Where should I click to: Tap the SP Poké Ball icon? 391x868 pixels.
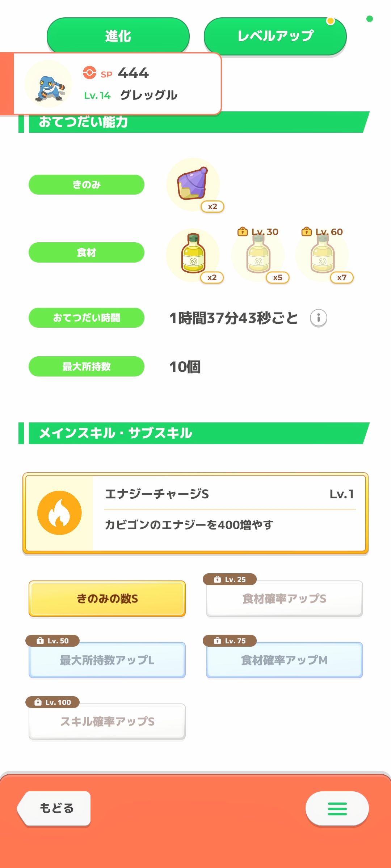[89, 73]
